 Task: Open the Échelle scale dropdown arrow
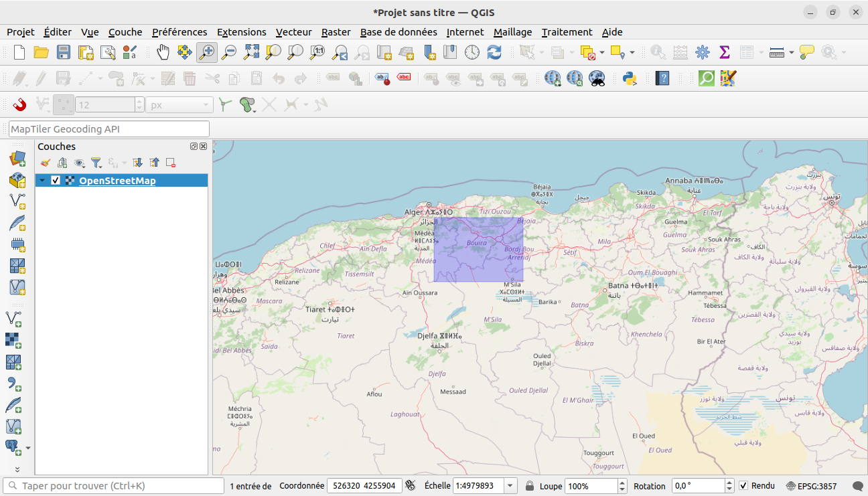[x=511, y=486]
